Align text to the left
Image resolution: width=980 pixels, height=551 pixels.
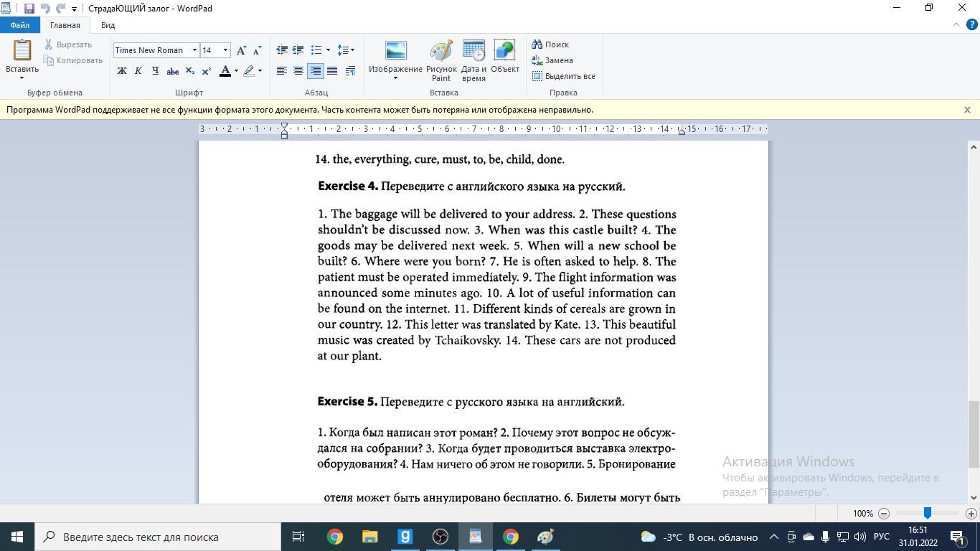pyautogui.click(x=282, y=71)
